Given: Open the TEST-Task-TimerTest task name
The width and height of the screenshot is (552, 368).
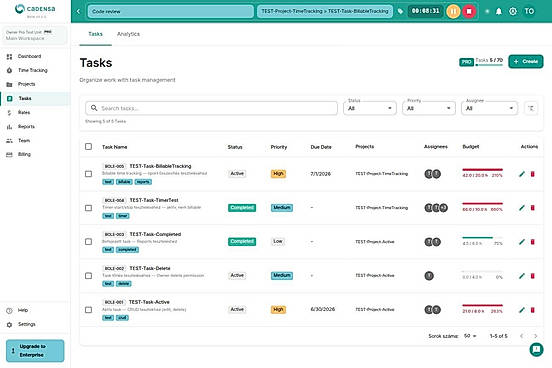Looking at the screenshot, I should point(154,200).
